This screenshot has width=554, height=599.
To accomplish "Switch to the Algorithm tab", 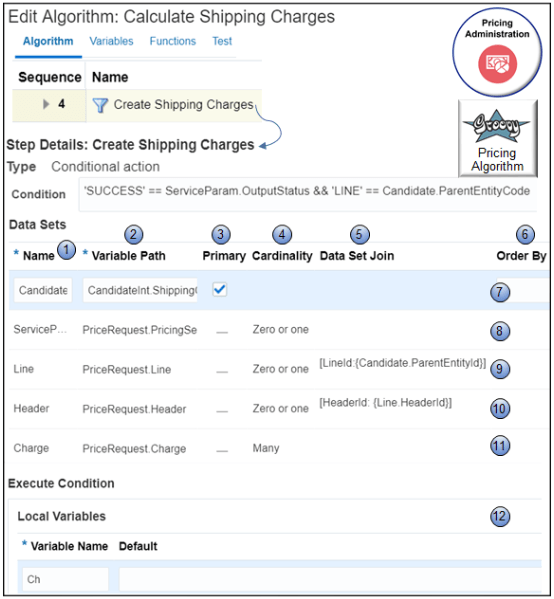I will pyautogui.click(x=48, y=41).
